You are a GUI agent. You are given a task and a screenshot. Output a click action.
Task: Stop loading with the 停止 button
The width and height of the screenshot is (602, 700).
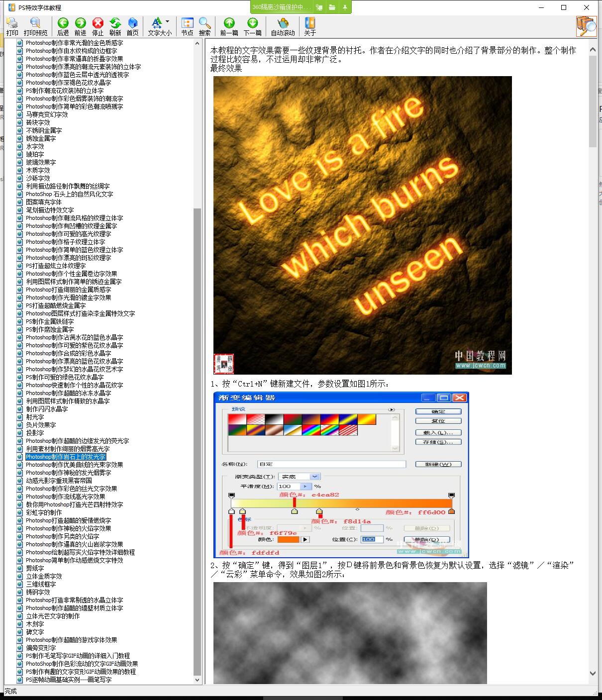(x=98, y=26)
